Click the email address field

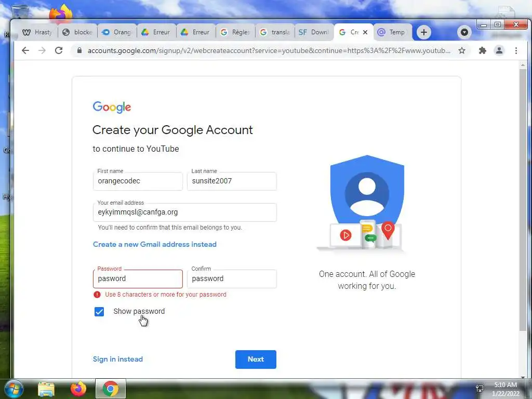pos(184,212)
